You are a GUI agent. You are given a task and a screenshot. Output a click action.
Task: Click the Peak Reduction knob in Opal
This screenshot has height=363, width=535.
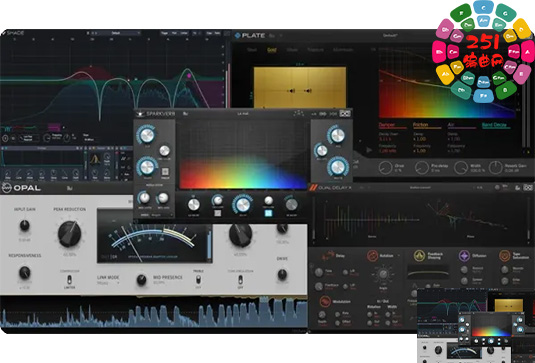pos(69,234)
